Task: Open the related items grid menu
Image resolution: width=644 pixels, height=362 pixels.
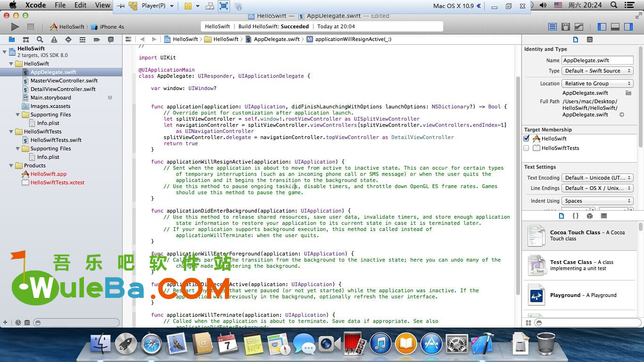Action: 128,39
